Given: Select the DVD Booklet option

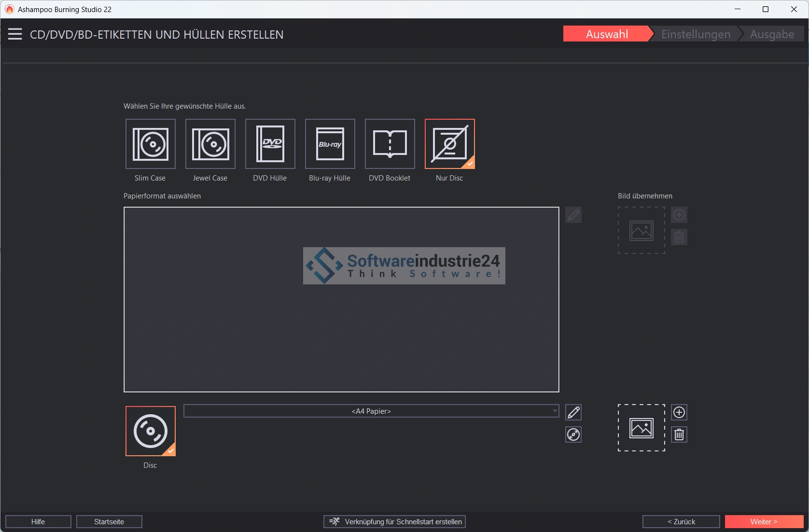Looking at the screenshot, I should 390,144.
